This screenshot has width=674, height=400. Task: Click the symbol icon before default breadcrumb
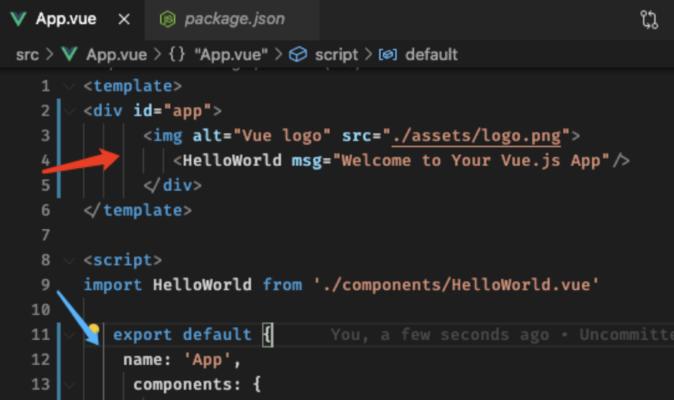[x=387, y=55]
